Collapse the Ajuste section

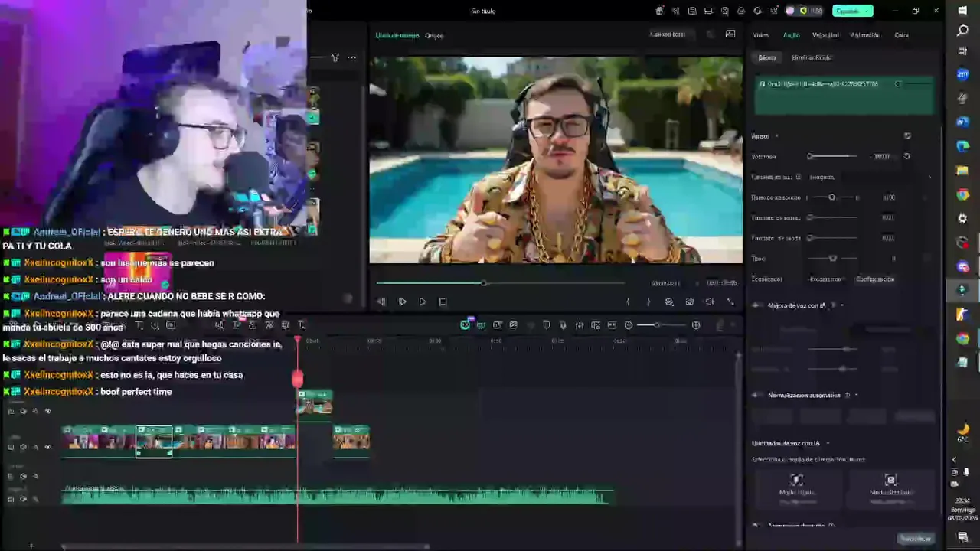point(776,136)
